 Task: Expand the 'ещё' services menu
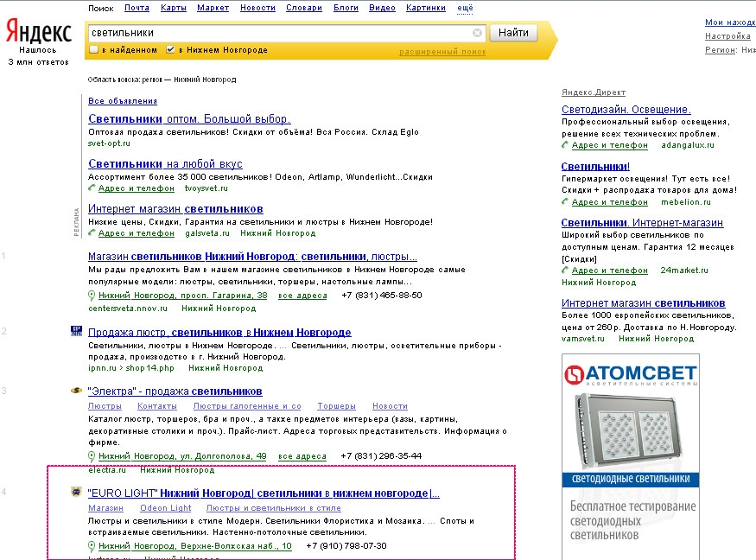point(466,8)
